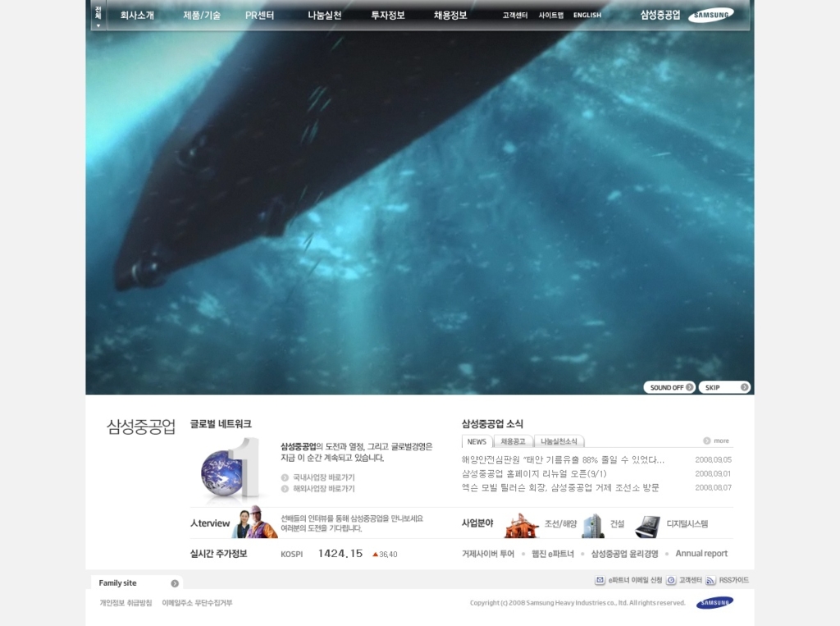Go to 국내사업장 바로가기
This screenshot has width=840, height=626.
323,477
